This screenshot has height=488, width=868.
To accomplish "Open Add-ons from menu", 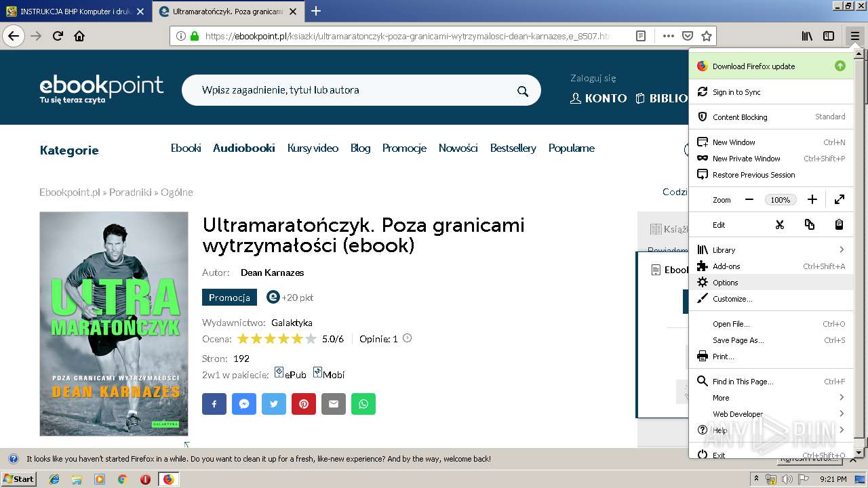I will click(x=771, y=266).
